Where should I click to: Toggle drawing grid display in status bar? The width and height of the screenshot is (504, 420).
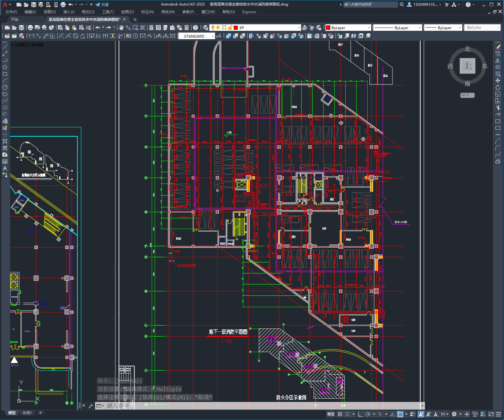[340, 414]
